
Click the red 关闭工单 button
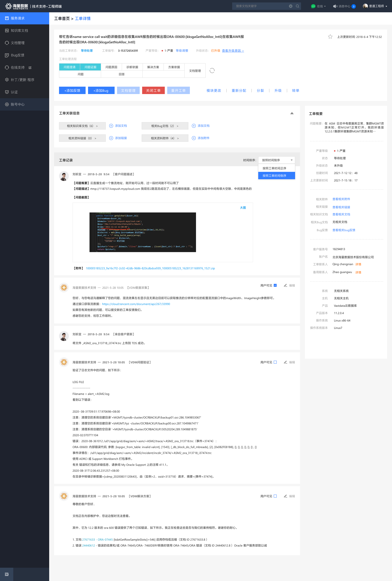coord(153,91)
